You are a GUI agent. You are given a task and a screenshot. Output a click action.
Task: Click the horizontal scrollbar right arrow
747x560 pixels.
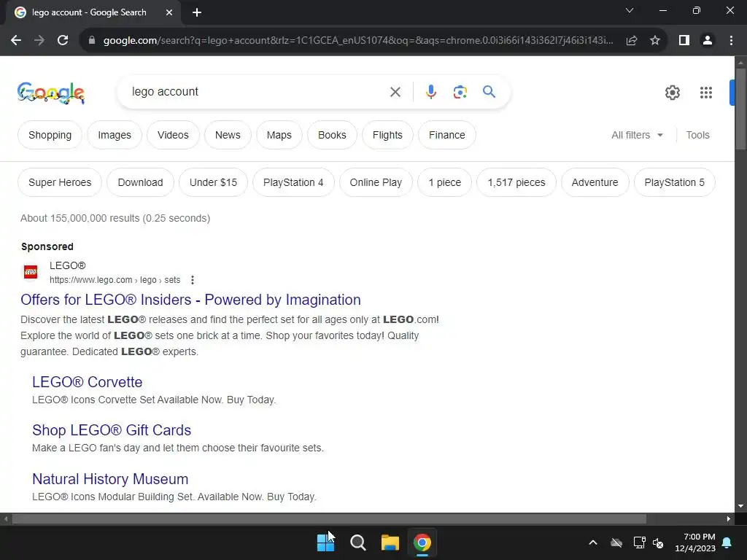pyautogui.click(x=729, y=518)
